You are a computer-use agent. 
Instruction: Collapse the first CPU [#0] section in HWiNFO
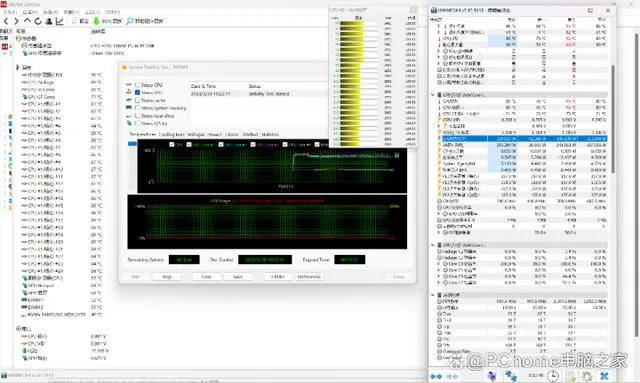433,95
